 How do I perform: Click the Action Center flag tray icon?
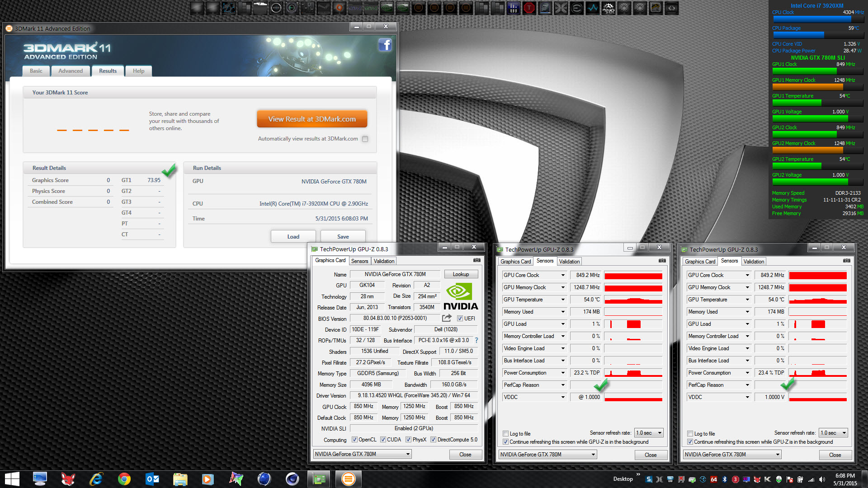point(789,479)
